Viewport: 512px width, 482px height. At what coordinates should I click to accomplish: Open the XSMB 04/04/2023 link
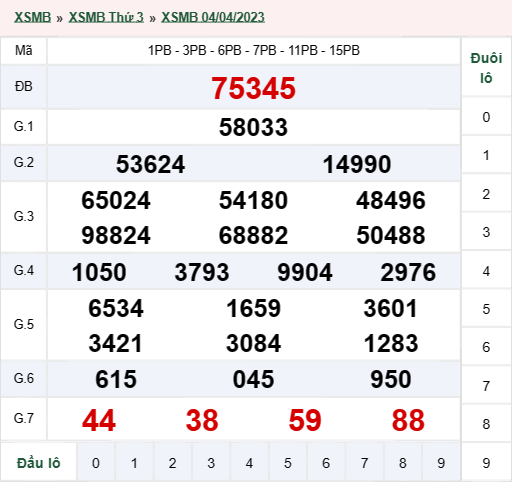(x=213, y=17)
